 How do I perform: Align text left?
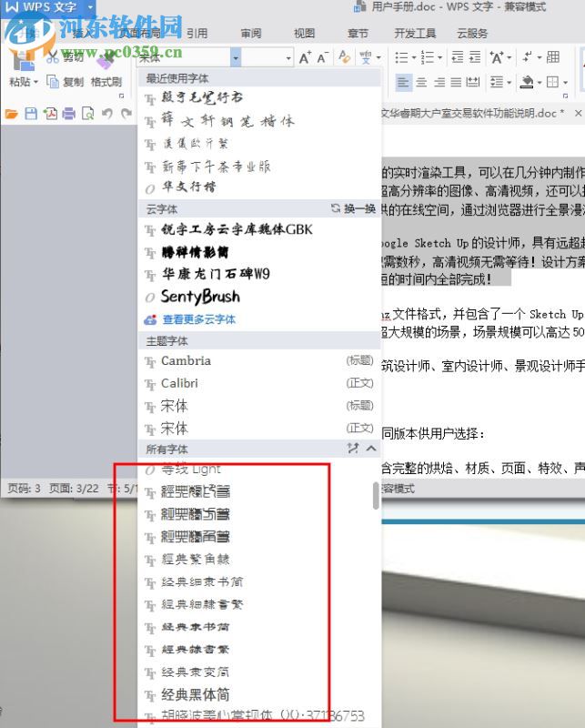click(x=403, y=83)
